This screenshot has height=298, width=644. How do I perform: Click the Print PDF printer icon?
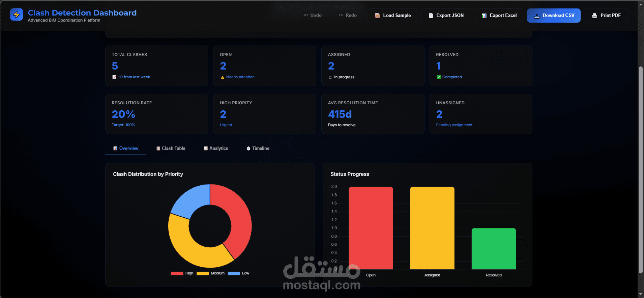(594, 16)
